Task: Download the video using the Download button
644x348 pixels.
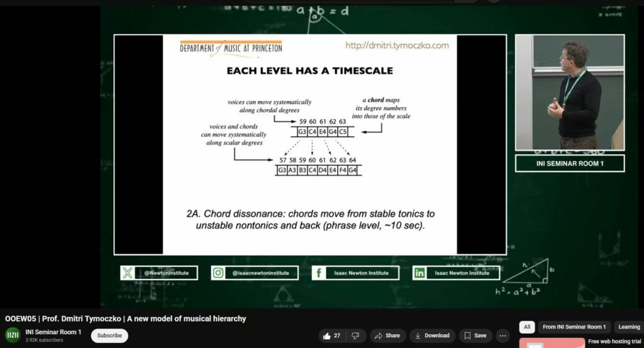Action: coord(432,335)
